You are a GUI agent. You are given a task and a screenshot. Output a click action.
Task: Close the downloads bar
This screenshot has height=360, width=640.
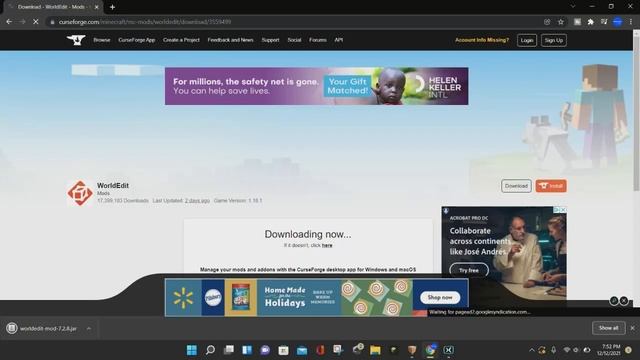632,328
